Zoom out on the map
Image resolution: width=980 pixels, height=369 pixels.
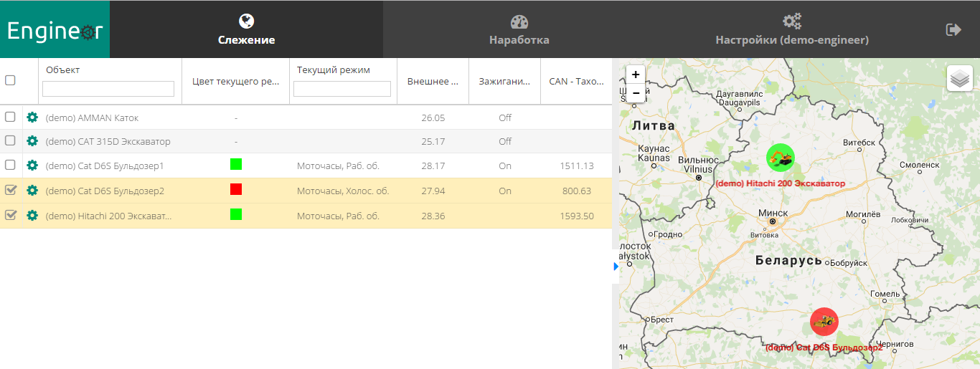point(636,93)
